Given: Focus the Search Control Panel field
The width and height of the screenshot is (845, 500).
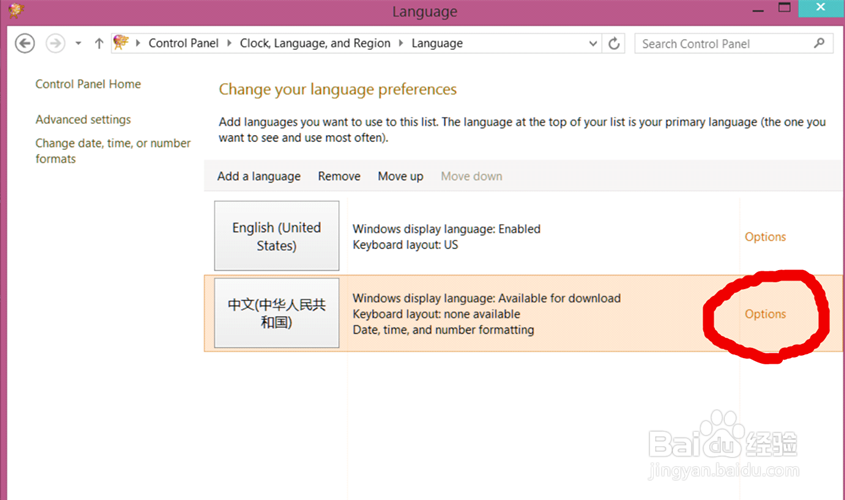Looking at the screenshot, I should pyautogui.click(x=734, y=44).
